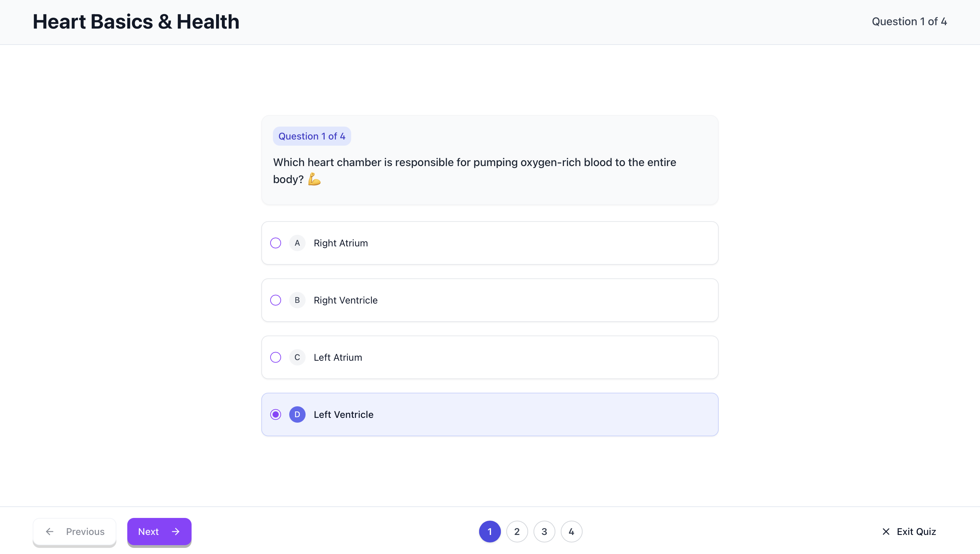Click the back arrow inside Previous button
980x554 pixels.
click(49, 532)
